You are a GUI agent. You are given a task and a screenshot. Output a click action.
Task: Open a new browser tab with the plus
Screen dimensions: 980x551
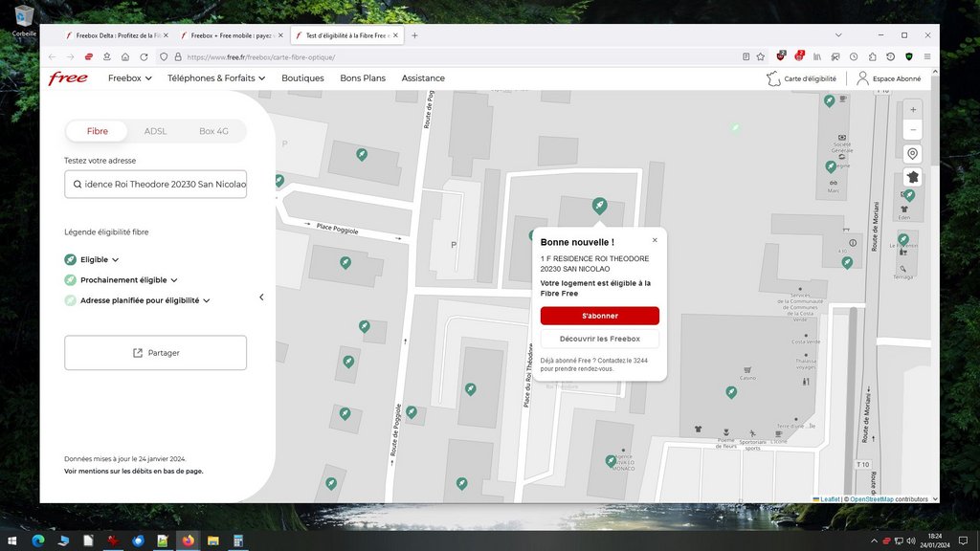coord(414,35)
